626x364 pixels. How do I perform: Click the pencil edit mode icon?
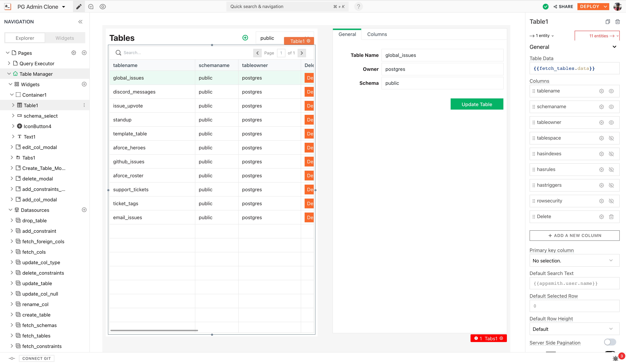[79, 7]
